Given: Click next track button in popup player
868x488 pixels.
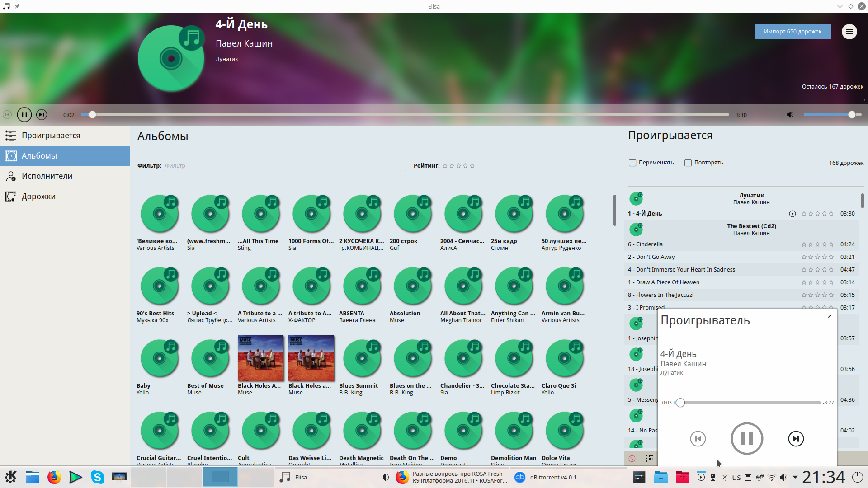Looking at the screenshot, I should [796, 438].
